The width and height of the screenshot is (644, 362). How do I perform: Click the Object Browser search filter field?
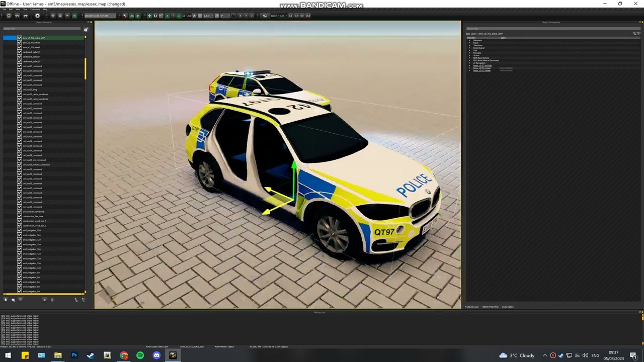42,29
